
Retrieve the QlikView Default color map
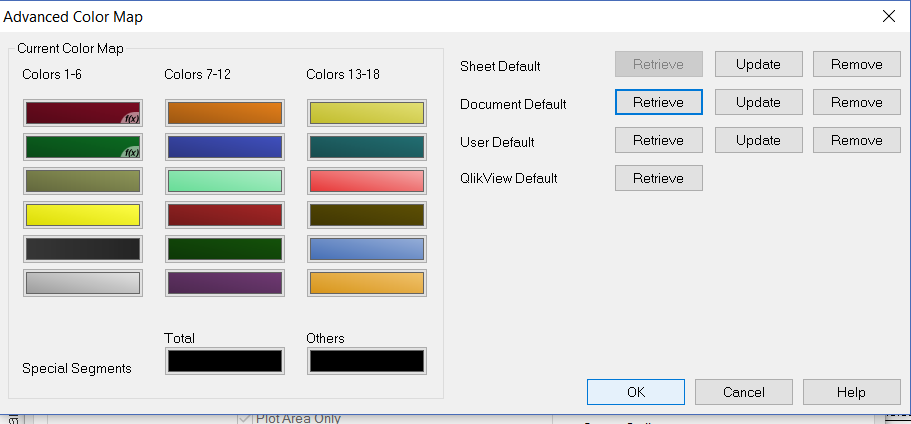pyautogui.click(x=659, y=178)
